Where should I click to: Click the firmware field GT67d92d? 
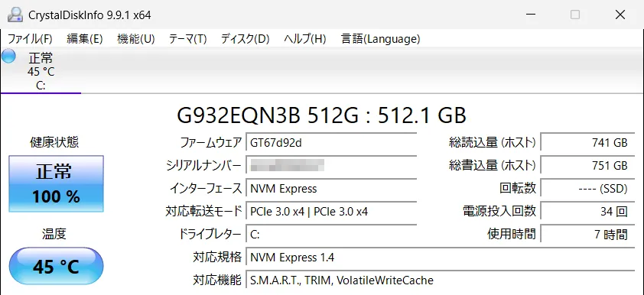(x=331, y=143)
